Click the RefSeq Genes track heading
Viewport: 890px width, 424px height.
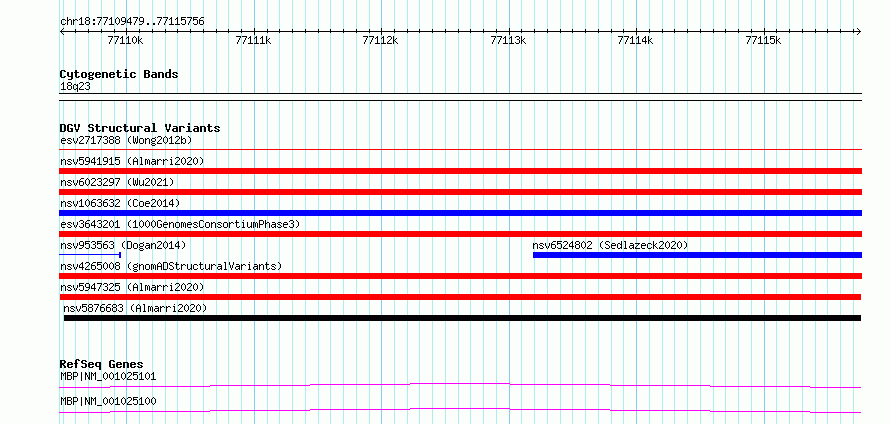tap(102, 364)
